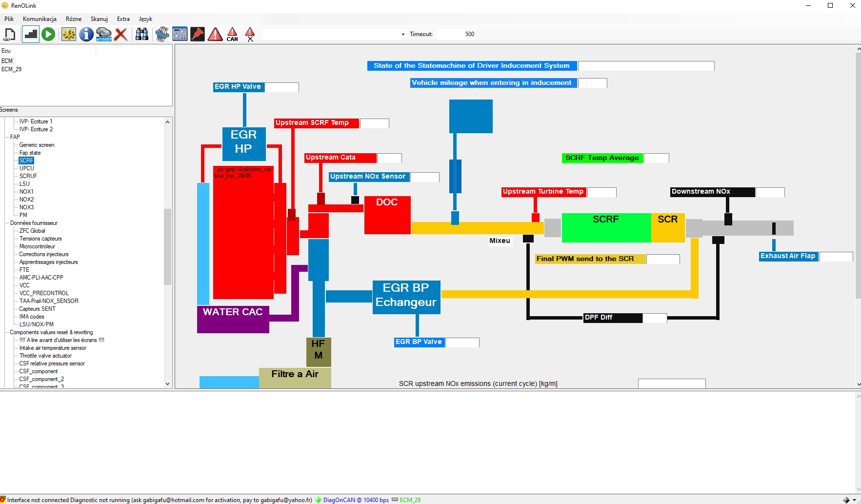Click the red interface status icon
The image size is (861, 504).
[x=3, y=500]
